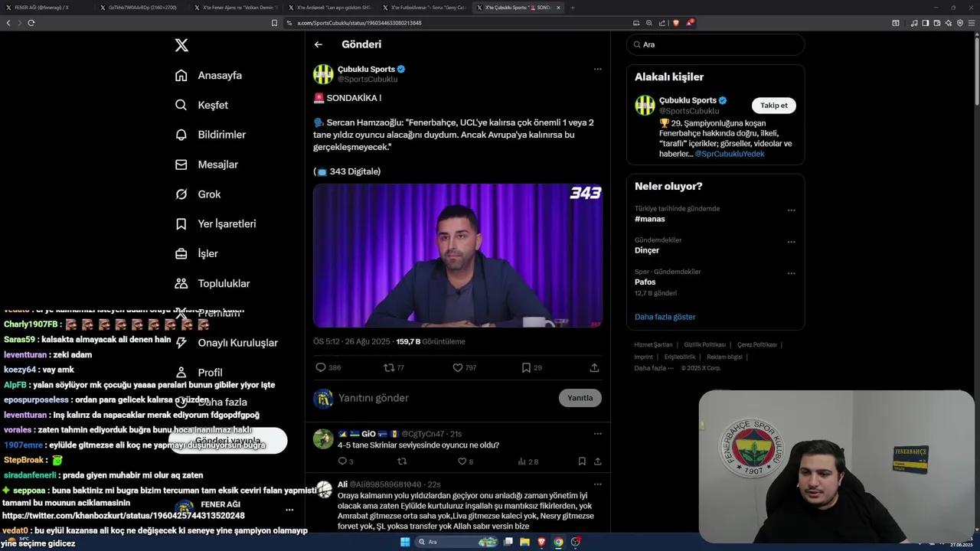980x551 pixels.
Task: Click the X logo in the sidebar
Action: coord(181,45)
